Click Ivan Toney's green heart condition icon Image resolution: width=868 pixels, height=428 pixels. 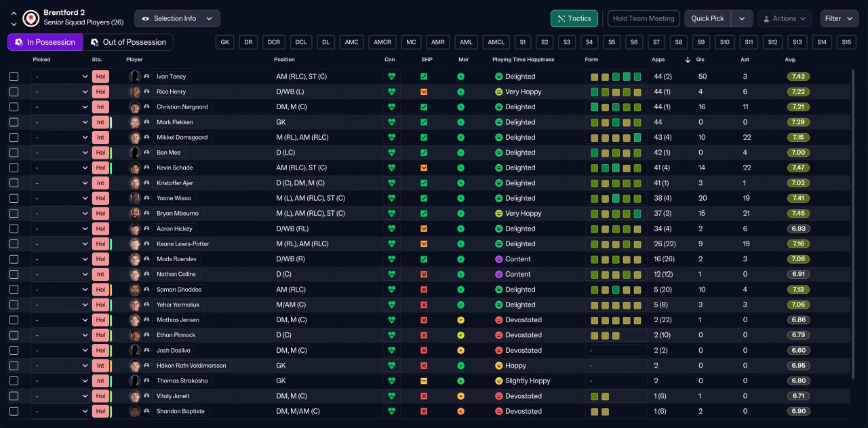pyautogui.click(x=391, y=77)
